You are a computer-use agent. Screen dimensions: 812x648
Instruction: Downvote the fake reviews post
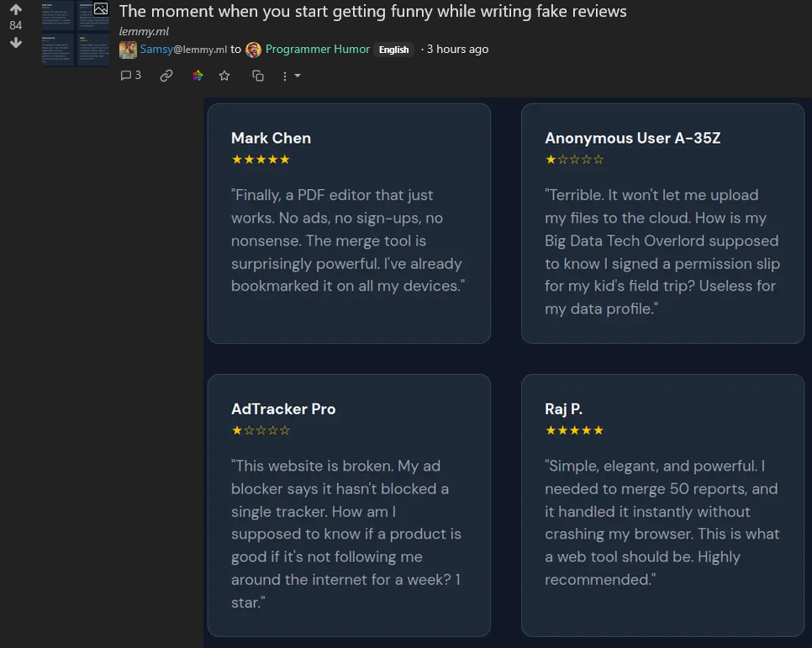tap(16, 43)
